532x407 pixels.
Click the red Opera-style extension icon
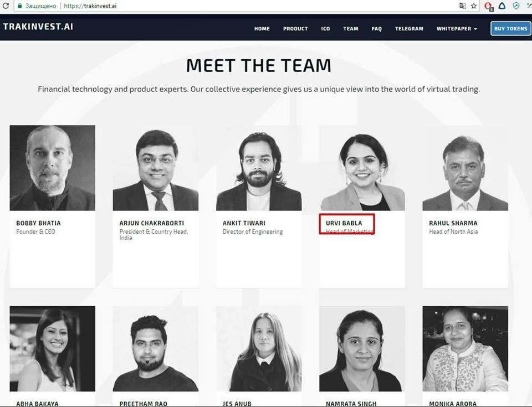pos(489,6)
